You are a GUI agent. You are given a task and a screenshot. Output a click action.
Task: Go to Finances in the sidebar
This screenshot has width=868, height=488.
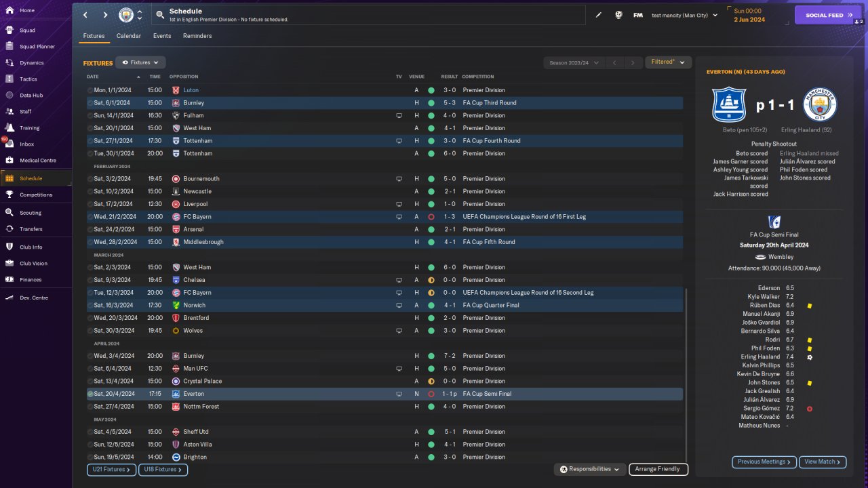(36, 280)
